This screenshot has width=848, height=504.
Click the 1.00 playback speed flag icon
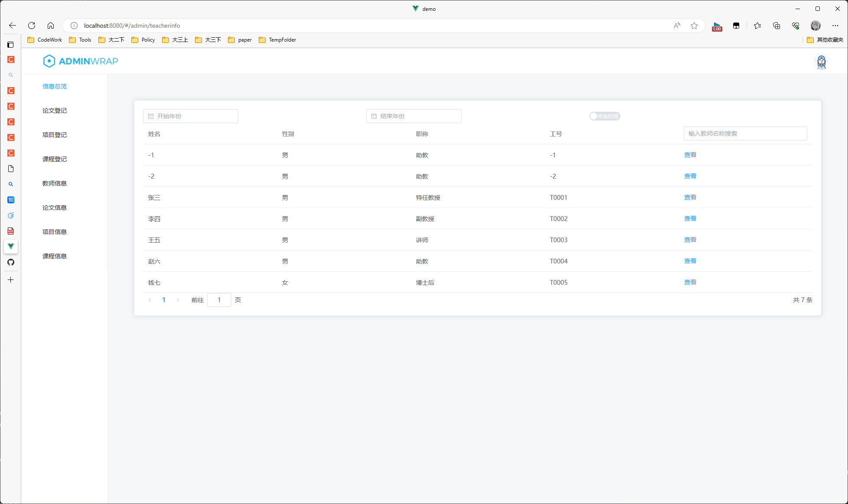(x=716, y=26)
